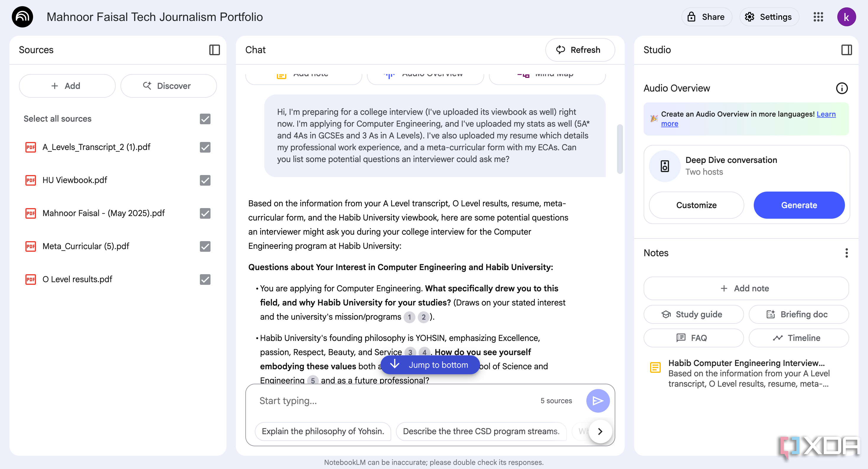Viewport: 868px width, 469px height.
Task: Generate an FAQ note
Action: pos(693,338)
